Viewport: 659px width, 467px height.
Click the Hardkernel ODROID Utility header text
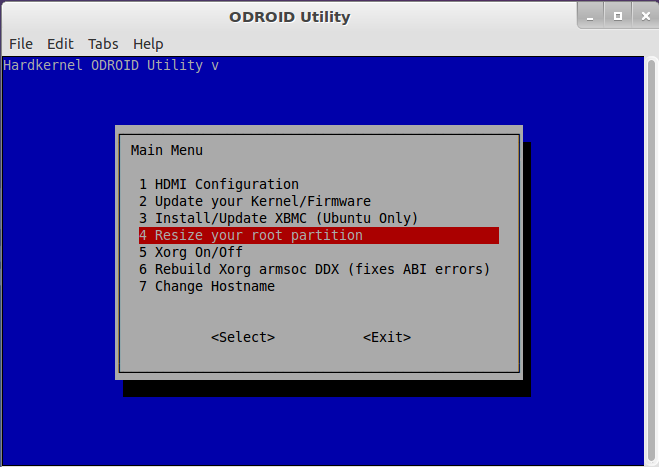point(111,65)
